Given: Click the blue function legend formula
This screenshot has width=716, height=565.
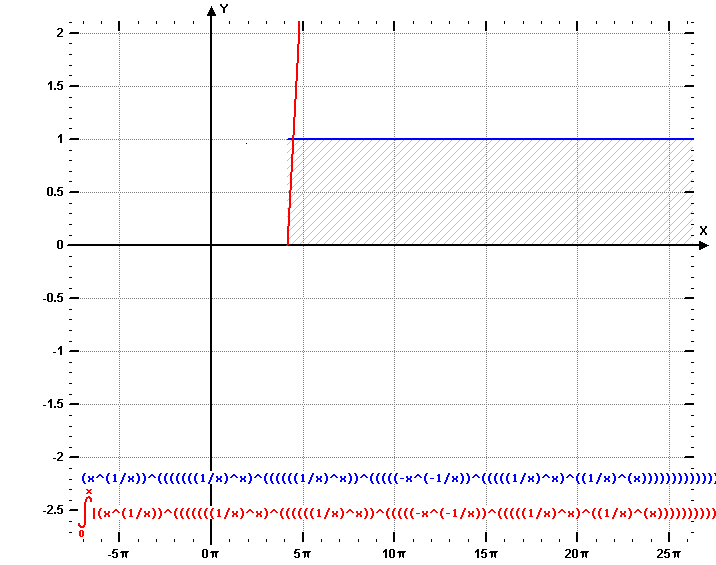Looking at the screenshot, I should coord(398,478).
